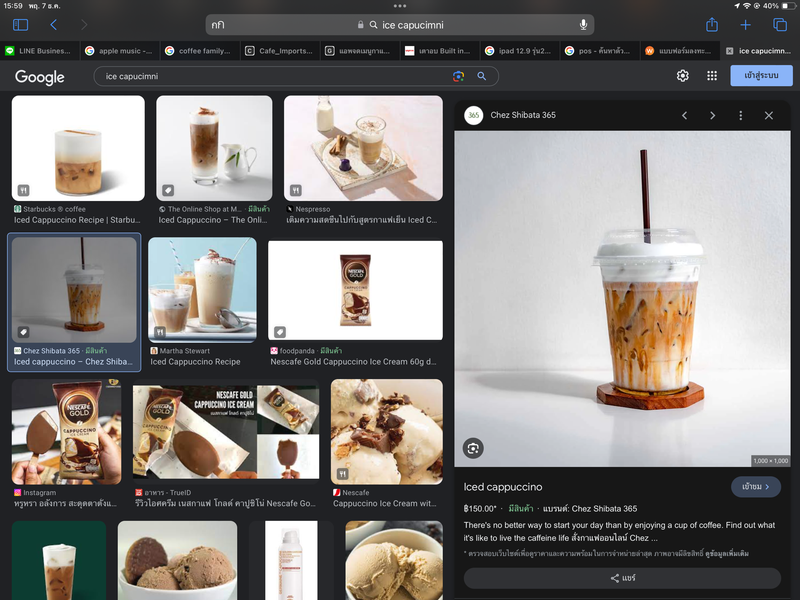Tap the share button below description
The image size is (800, 600).
(622, 578)
